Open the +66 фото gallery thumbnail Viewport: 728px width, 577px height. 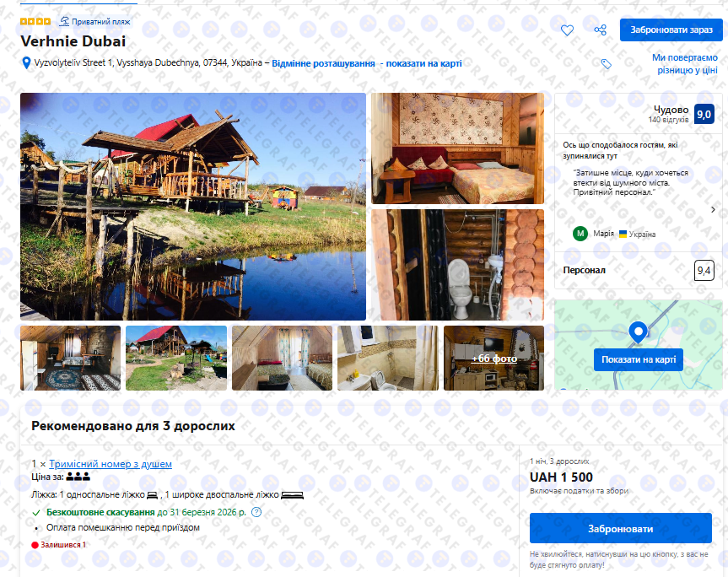(x=494, y=358)
